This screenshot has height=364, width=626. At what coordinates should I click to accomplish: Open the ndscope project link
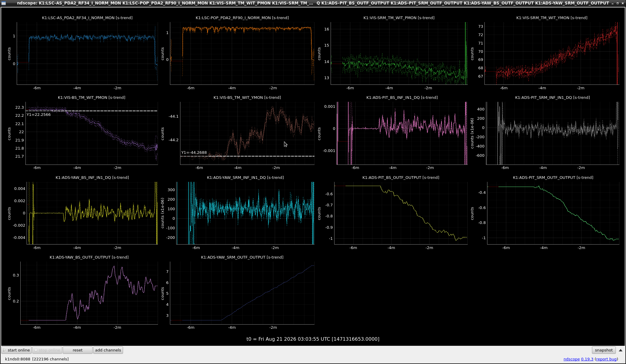pyautogui.click(x=571, y=359)
